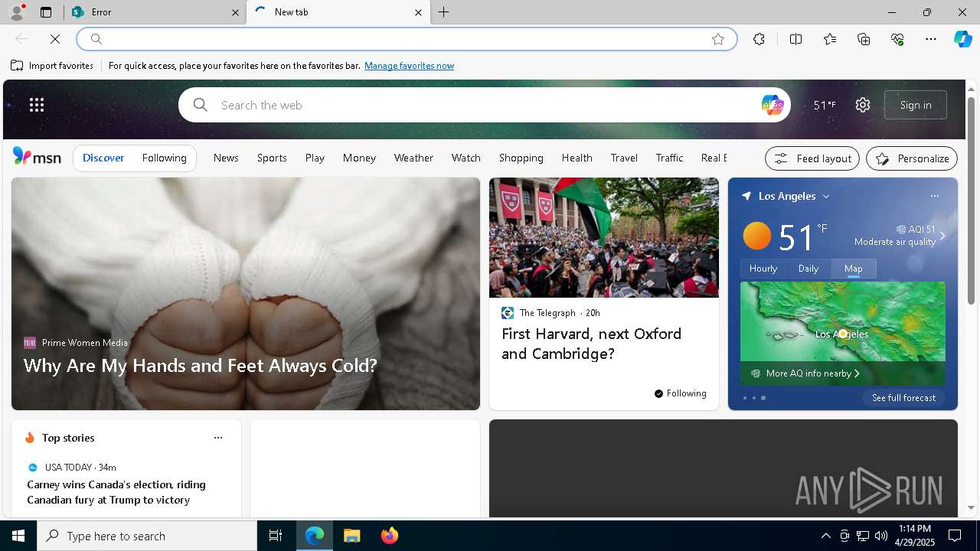Click Manage favorites now link
Viewport: 980px width, 551px height.
pyautogui.click(x=409, y=66)
